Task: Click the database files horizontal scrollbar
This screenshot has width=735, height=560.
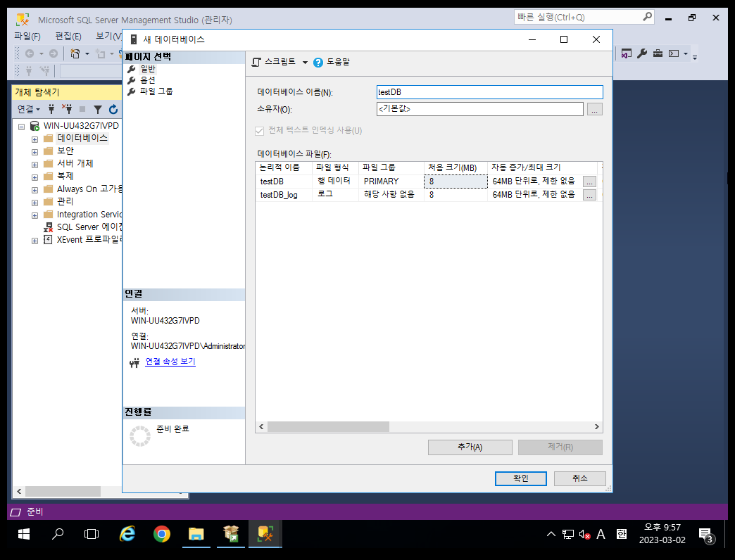Action: (x=328, y=426)
